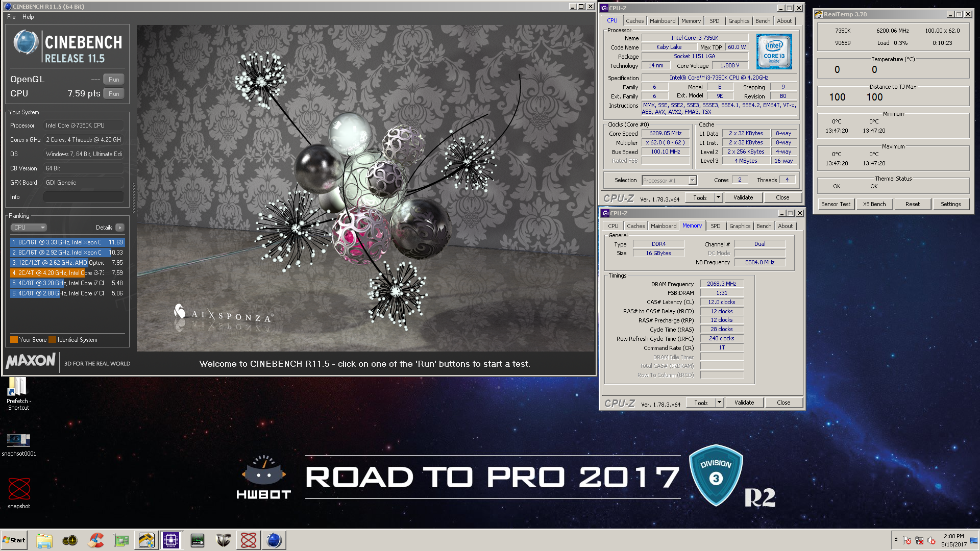The height and width of the screenshot is (551, 980).
Task: Select snapshot0001 image file on desktop
Action: point(19,444)
